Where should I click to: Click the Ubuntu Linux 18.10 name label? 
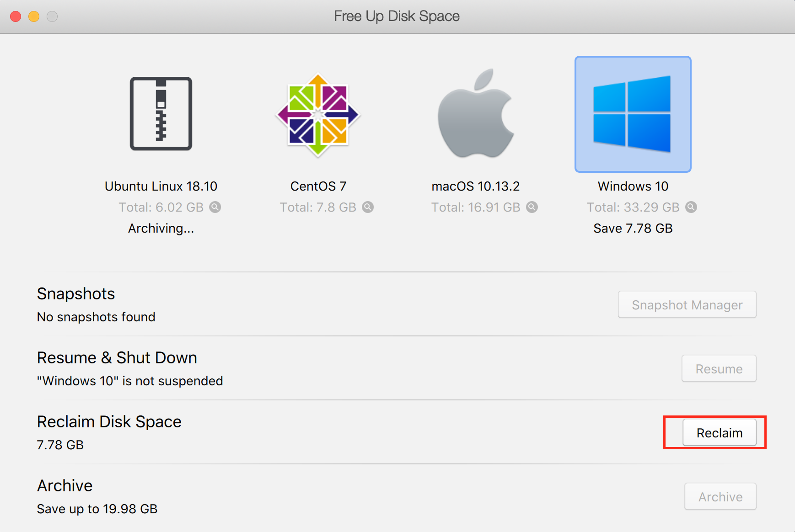click(x=161, y=186)
